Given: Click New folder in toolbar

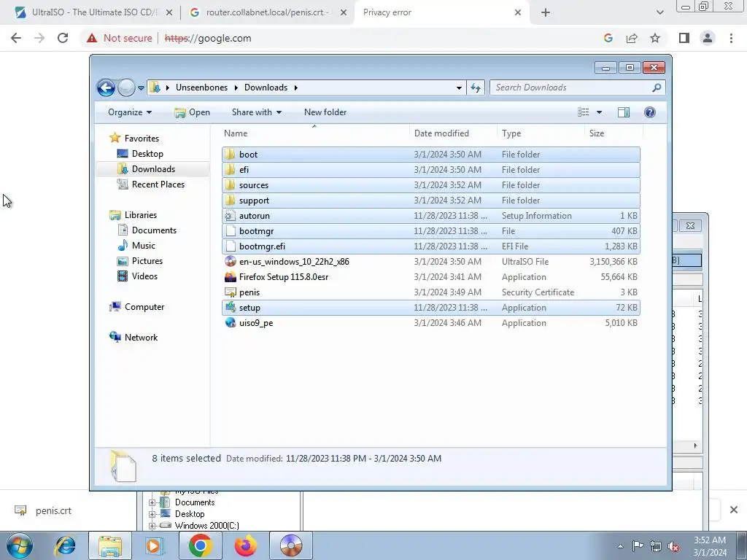Looking at the screenshot, I should (325, 112).
